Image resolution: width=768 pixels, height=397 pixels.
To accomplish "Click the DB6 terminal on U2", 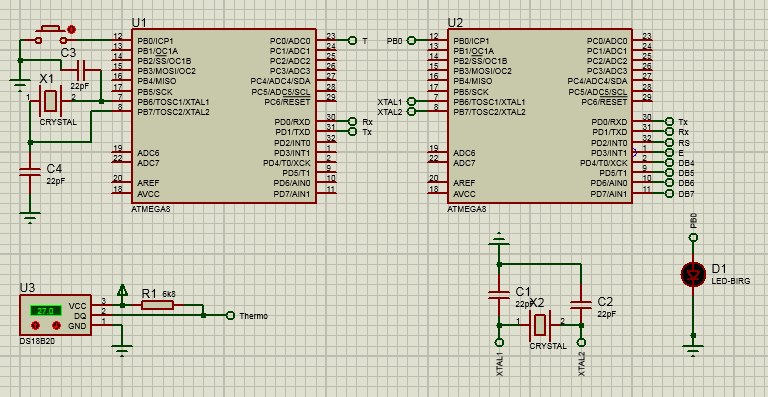I will pos(670,183).
